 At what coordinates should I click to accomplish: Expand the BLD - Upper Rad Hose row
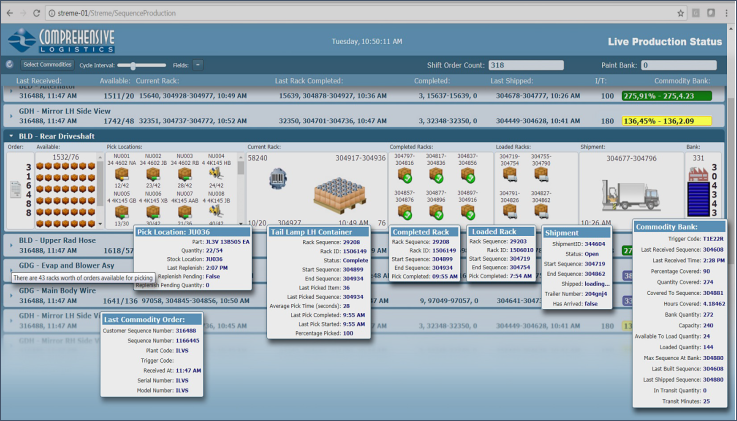[x=11, y=245]
